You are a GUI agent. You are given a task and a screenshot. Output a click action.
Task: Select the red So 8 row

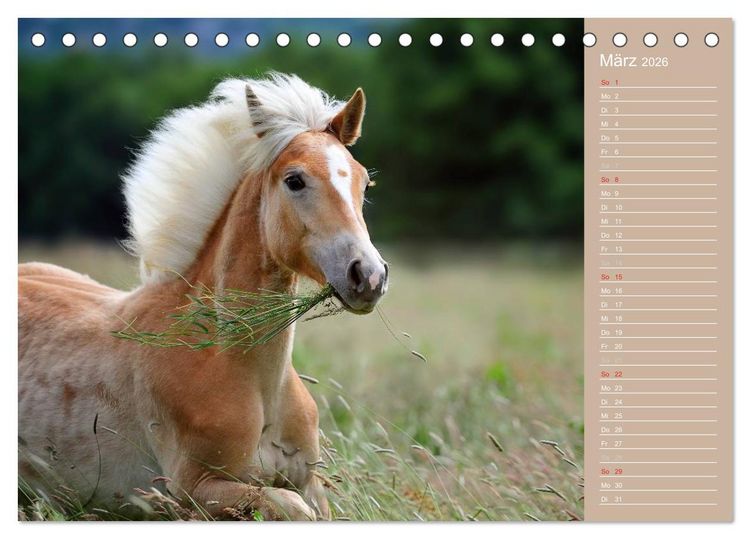(x=658, y=180)
